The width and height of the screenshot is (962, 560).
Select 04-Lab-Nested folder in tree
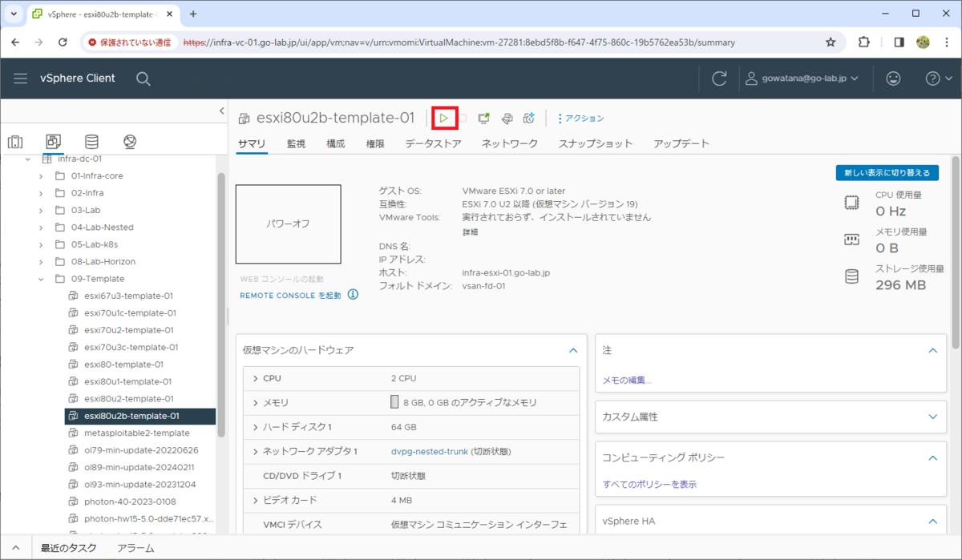pos(103,228)
